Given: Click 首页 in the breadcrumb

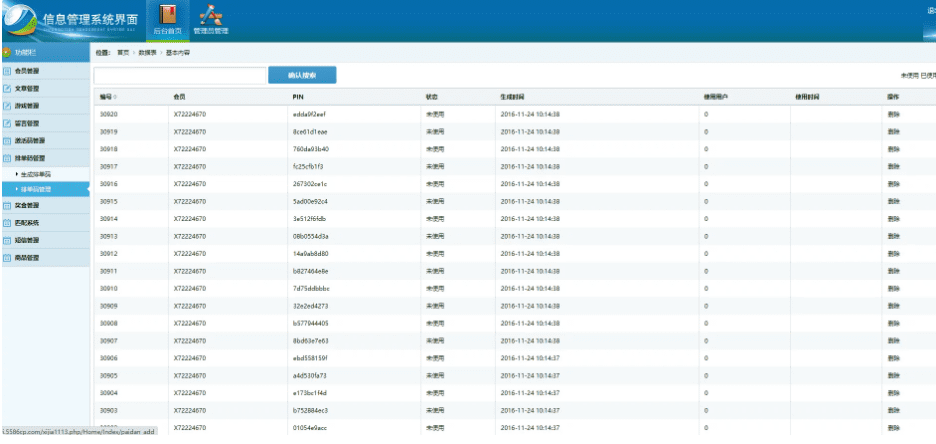Looking at the screenshot, I should (x=122, y=53).
